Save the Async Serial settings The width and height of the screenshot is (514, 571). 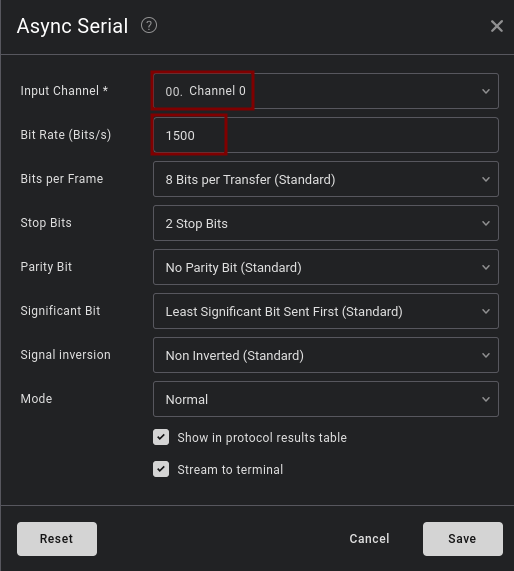463,539
